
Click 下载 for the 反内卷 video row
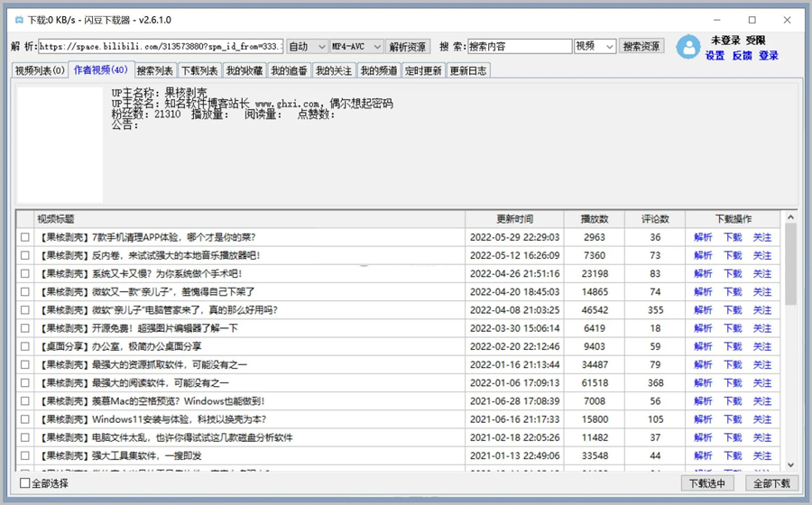(x=733, y=255)
